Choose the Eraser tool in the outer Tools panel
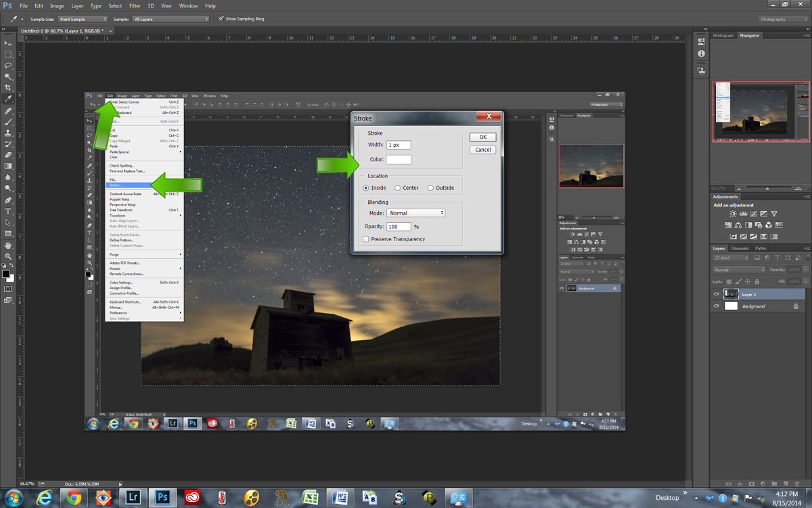The width and height of the screenshot is (812, 508). (x=9, y=155)
